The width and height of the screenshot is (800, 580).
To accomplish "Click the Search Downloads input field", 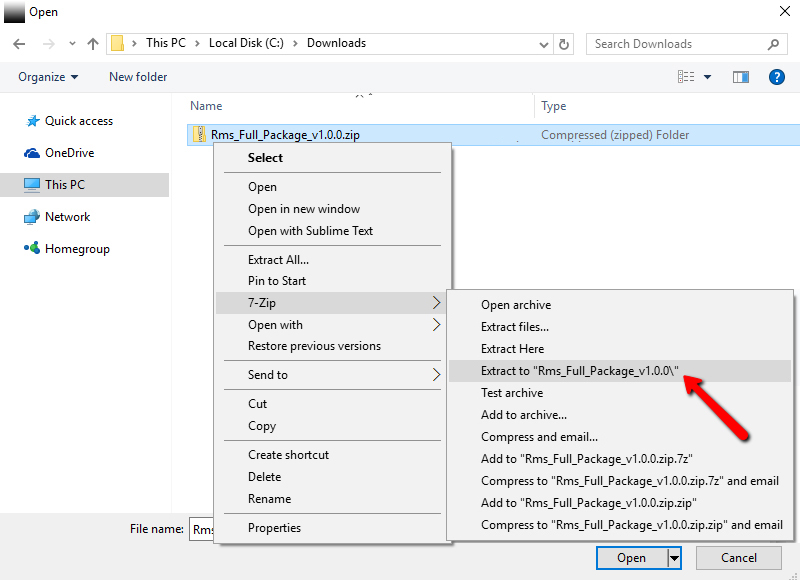I will point(675,44).
